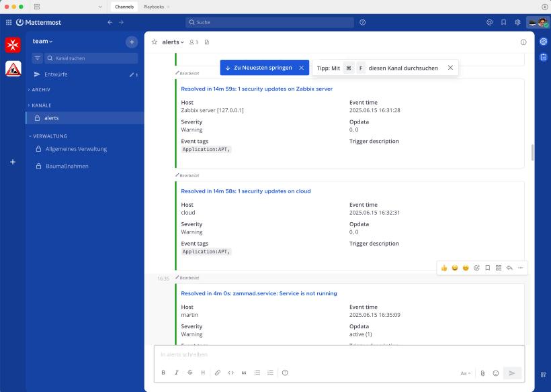The width and height of the screenshot is (551, 392).
Task: Insert a link in the message
Action: (218, 373)
